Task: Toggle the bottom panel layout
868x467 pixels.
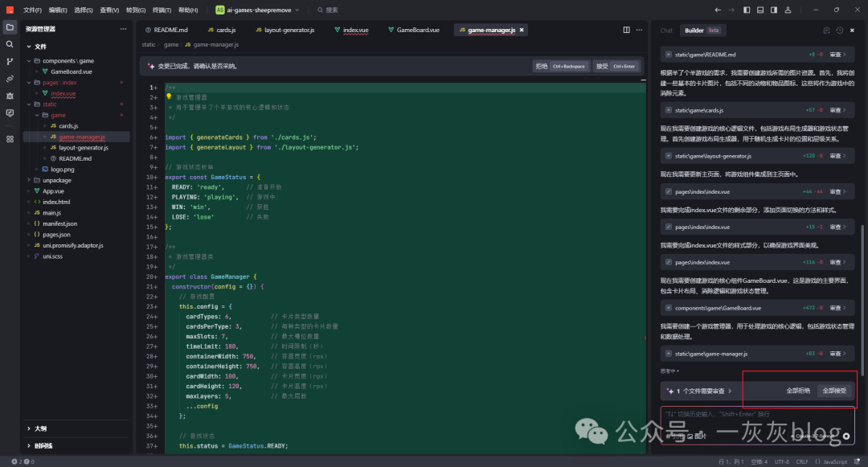Action: pyautogui.click(x=761, y=10)
